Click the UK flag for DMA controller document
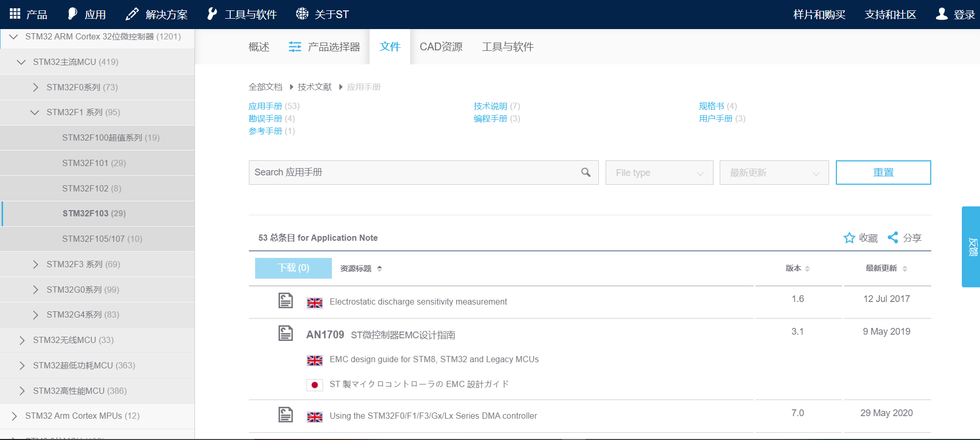 pos(314,416)
